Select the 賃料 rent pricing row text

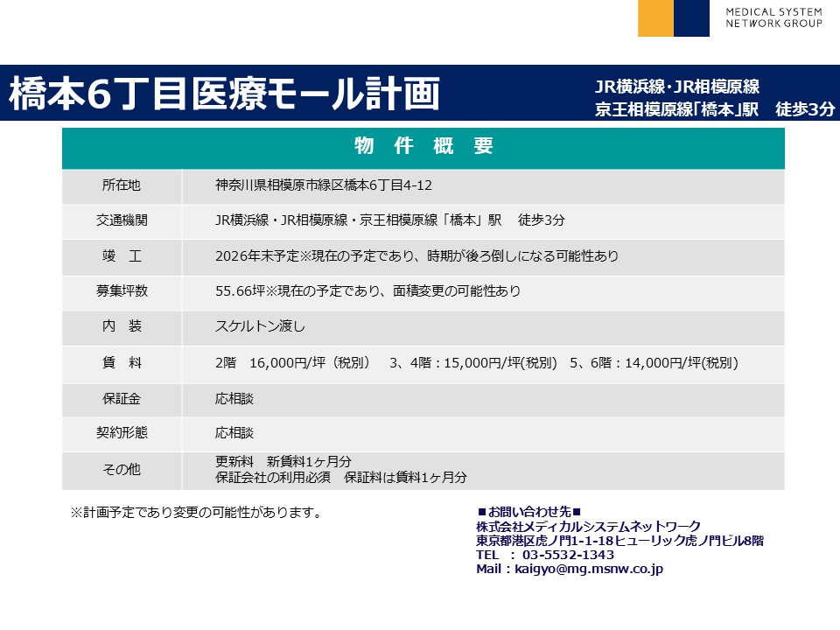coord(477,362)
